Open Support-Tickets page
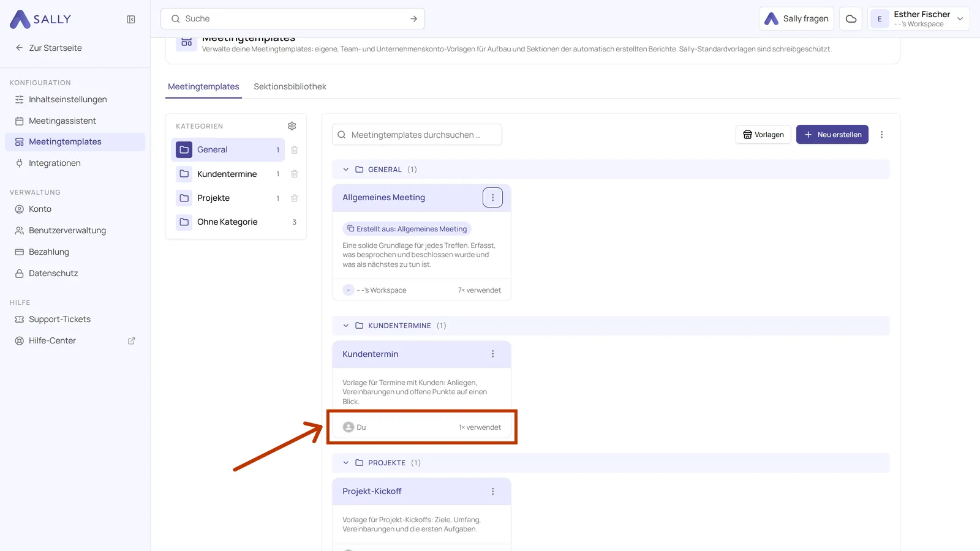 (x=75, y=319)
